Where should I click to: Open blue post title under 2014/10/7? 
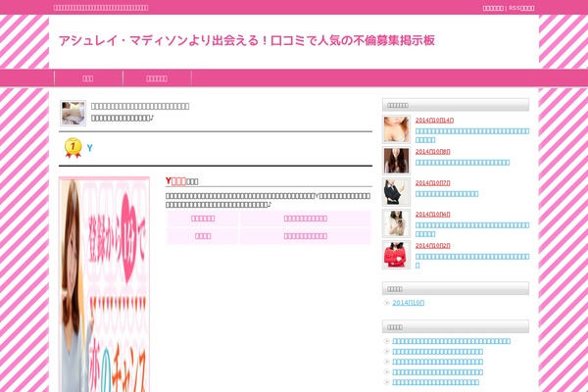(x=447, y=194)
